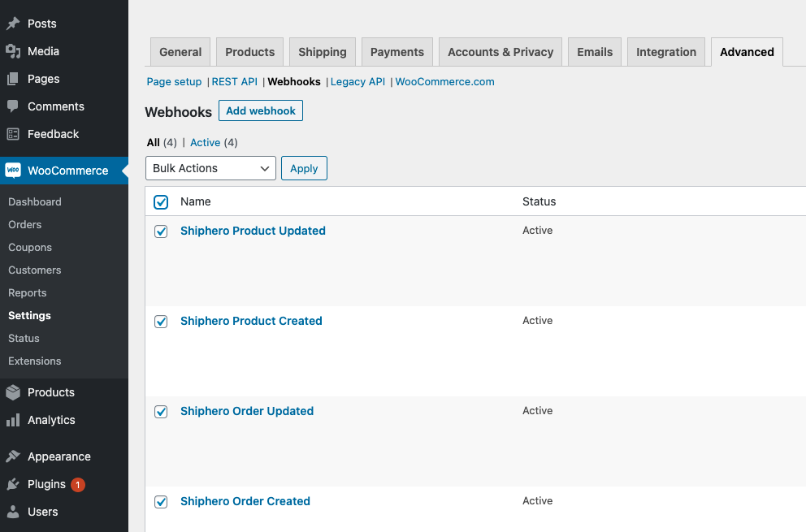Deselect the Shiphero Order Created checkbox
The image size is (806, 532).
point(161,502)
